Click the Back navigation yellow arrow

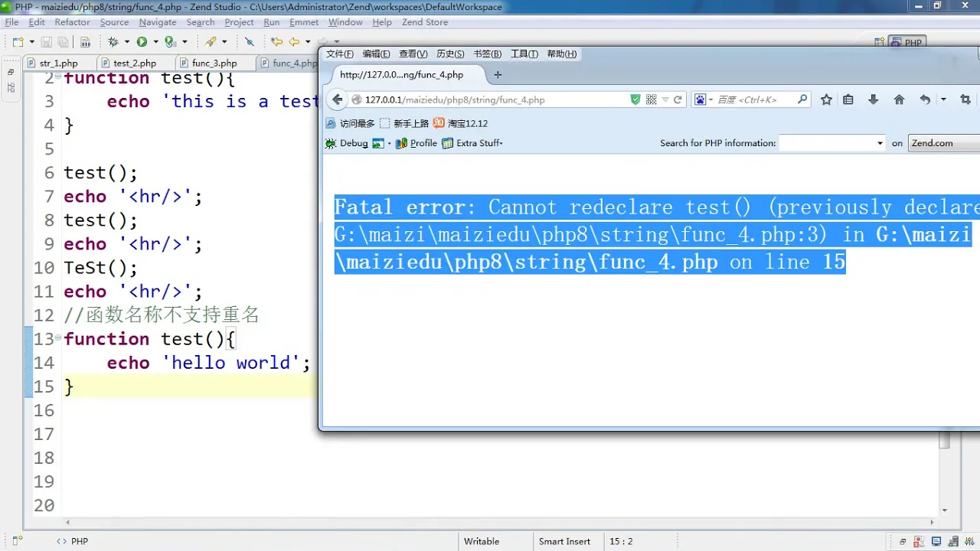click(294, 42)
